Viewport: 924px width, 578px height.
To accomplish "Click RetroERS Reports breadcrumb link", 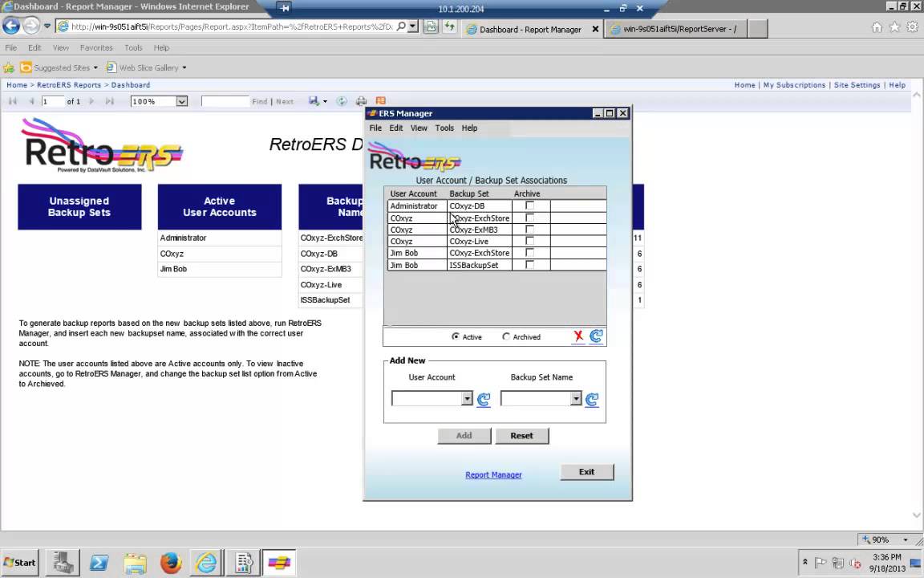I will [69, 85].
